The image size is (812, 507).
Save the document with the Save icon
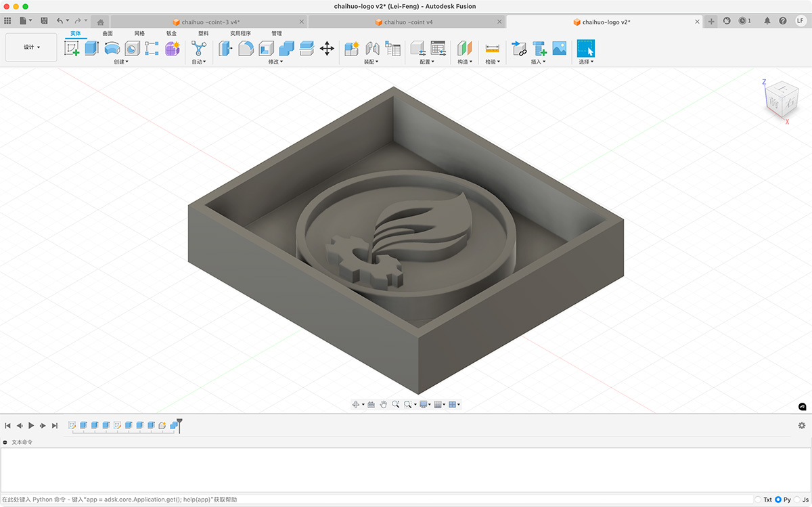pos(44,22)
